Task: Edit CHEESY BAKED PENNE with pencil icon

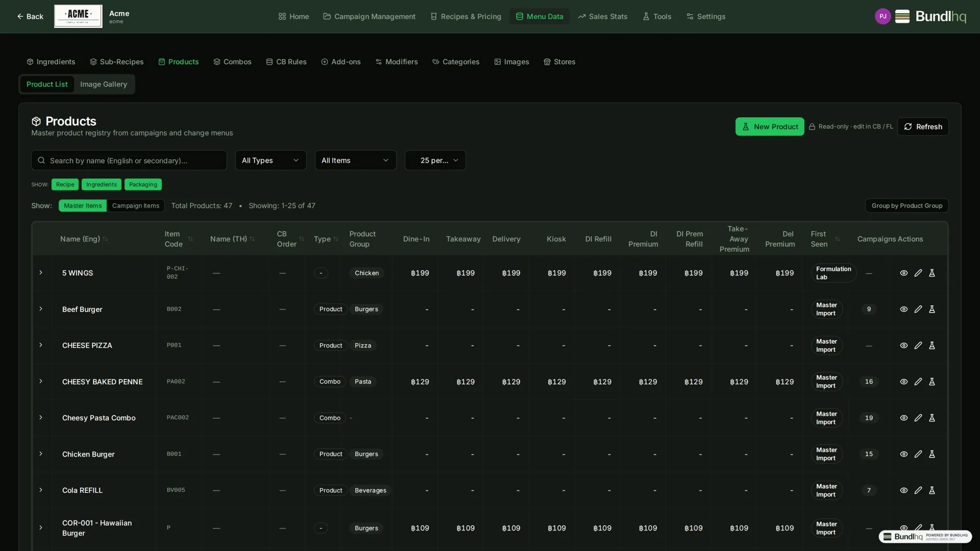Action: click(918, 382)
